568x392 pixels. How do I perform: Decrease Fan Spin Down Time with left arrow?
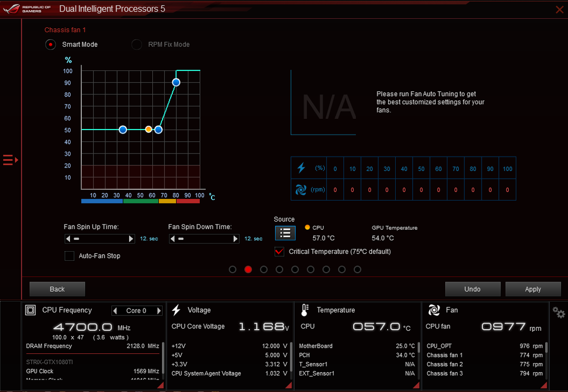(172, 239)
